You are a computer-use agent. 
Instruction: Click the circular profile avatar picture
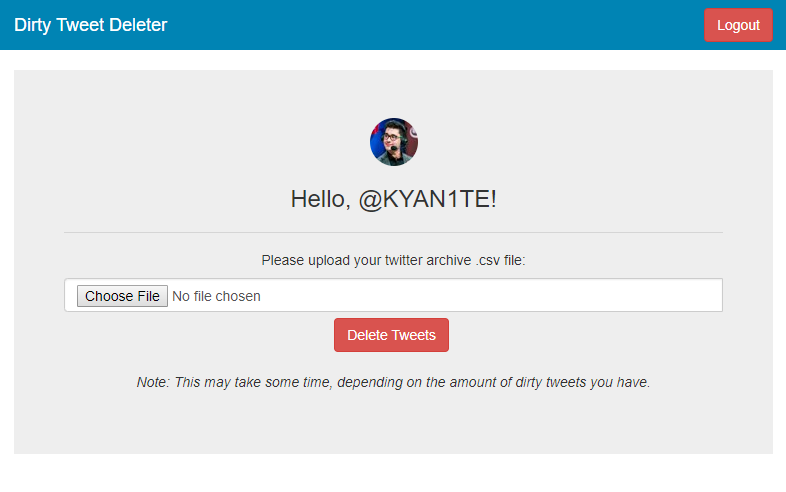393,142
